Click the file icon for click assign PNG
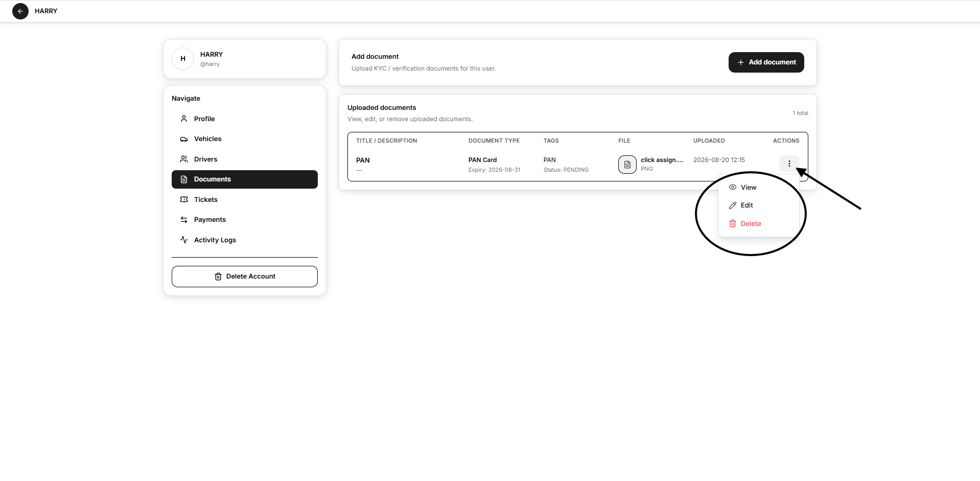The height and width of the screenshot is (481, 980). tap(627, 165)
